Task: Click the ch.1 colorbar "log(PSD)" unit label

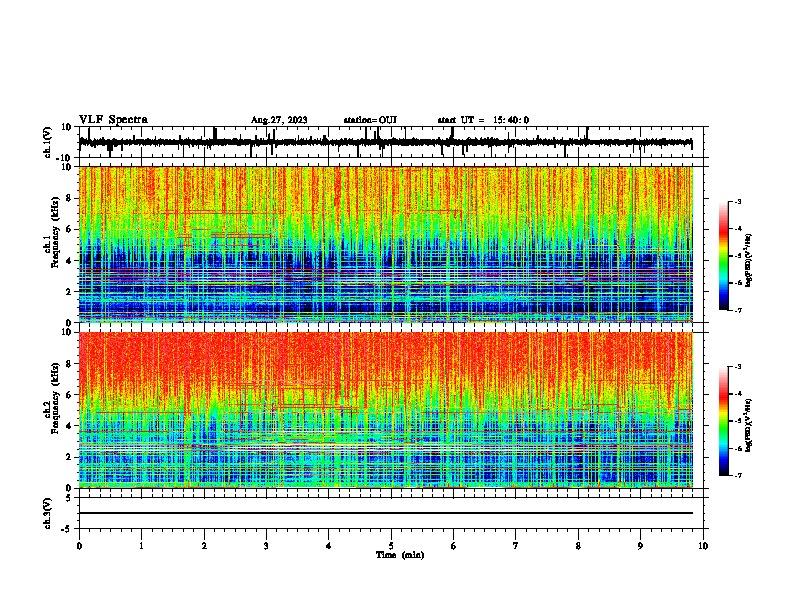Action: tap(748, 261)
